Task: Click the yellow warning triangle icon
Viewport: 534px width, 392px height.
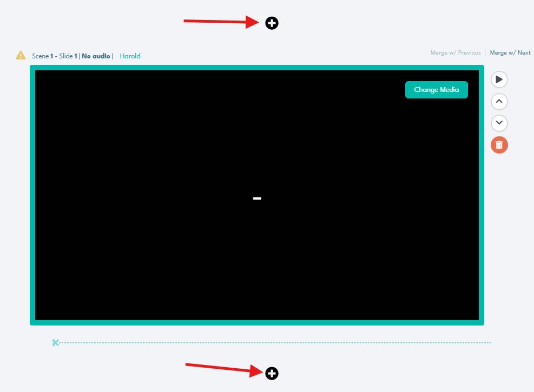Action: click(21, 55)
